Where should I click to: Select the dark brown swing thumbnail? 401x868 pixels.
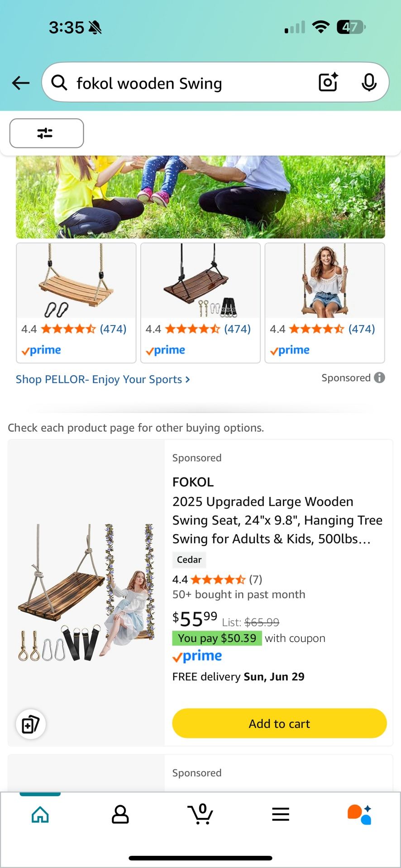[x=200, y=281]
